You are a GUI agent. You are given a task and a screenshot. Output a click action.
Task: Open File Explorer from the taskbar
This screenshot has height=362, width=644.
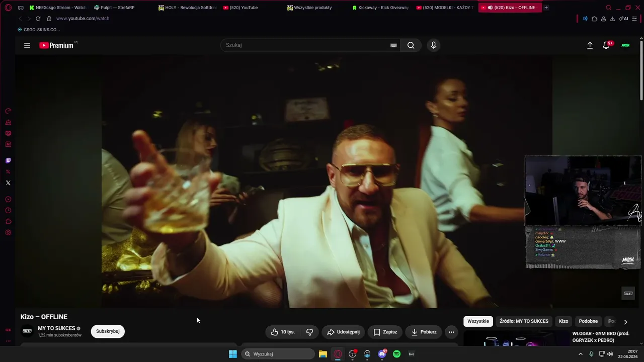(x=323, y=354)
